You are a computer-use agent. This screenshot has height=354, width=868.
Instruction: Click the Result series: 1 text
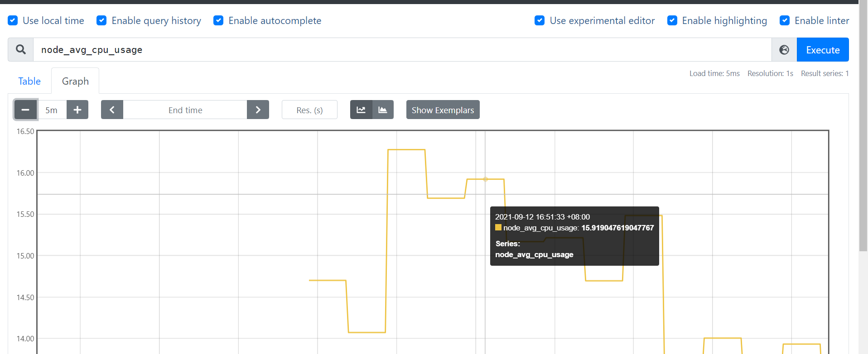[x=825, y=73]
